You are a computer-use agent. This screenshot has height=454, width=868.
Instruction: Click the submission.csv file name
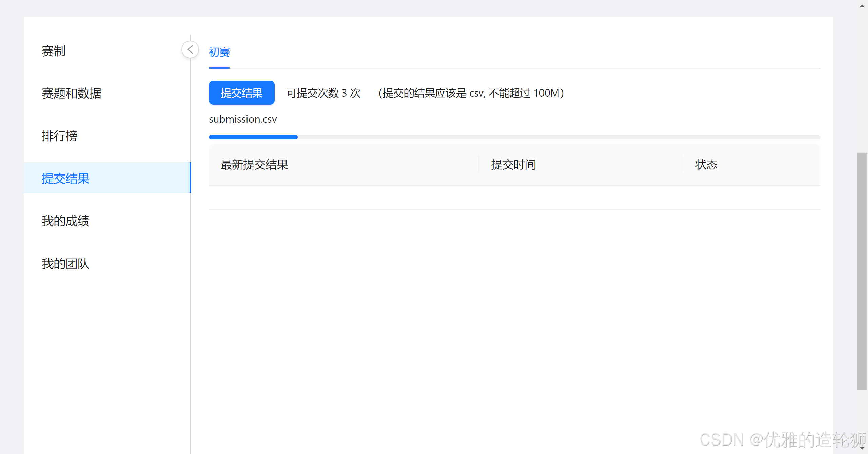243,119
